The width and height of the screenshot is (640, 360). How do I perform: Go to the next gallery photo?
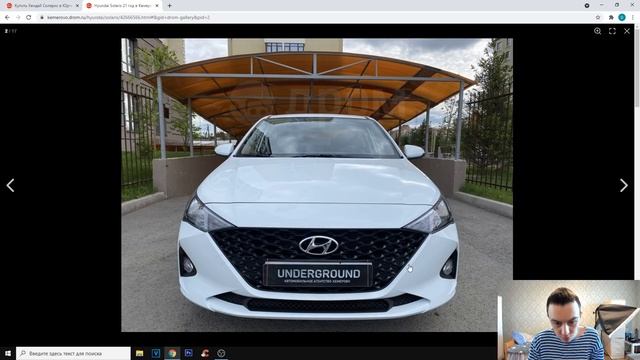(624, 185)
